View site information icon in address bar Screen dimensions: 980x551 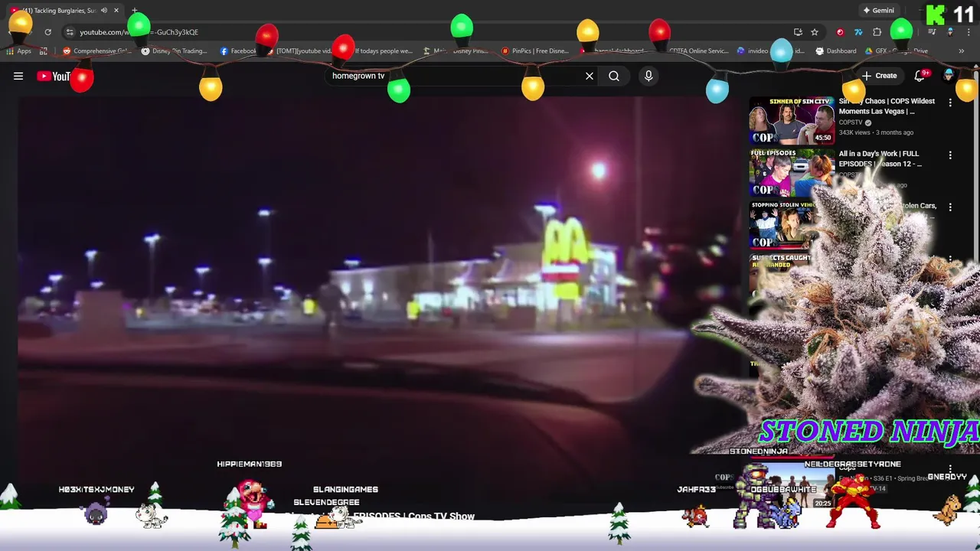click(x=70, y=32)
